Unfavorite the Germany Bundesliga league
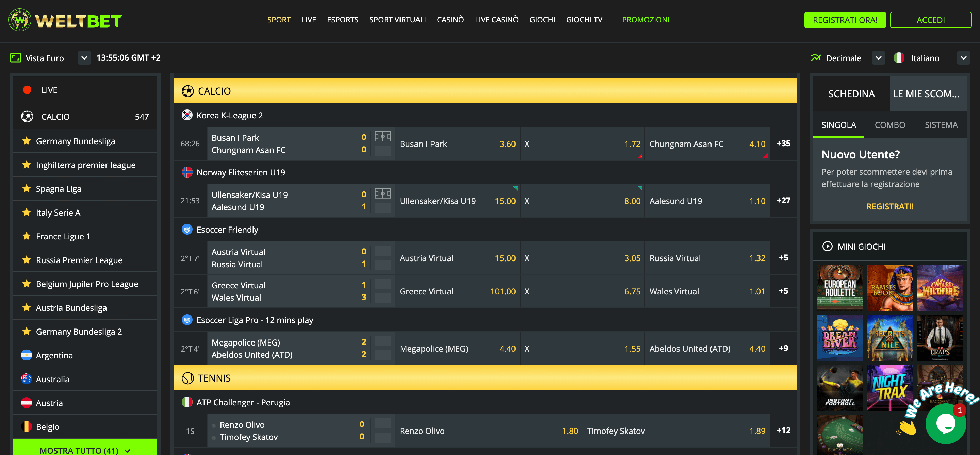The width and height of the screenshot is (980, 455). [x=26, y=141]
